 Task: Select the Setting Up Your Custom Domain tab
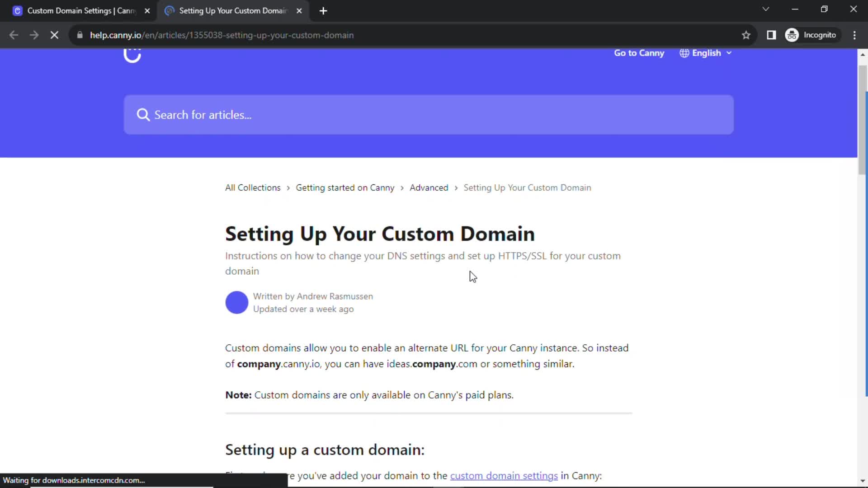pyautogui.click(x=233, y=11)
